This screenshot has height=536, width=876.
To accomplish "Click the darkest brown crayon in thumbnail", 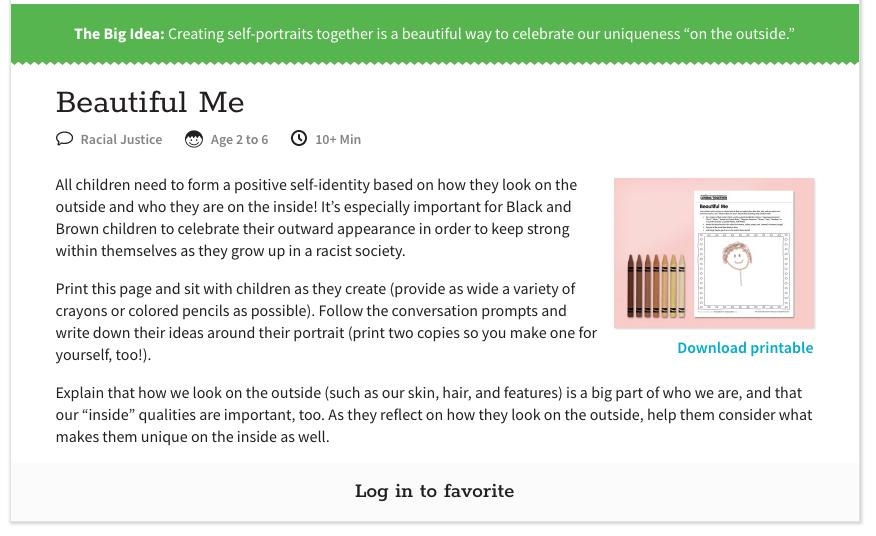I will (x=632, y=285).
